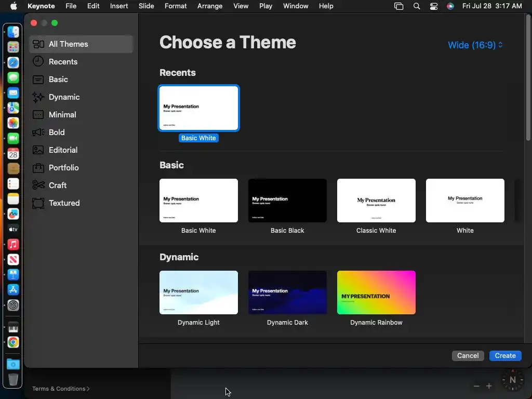Click the Create button

pyautogui.click(x=505, y=355)
